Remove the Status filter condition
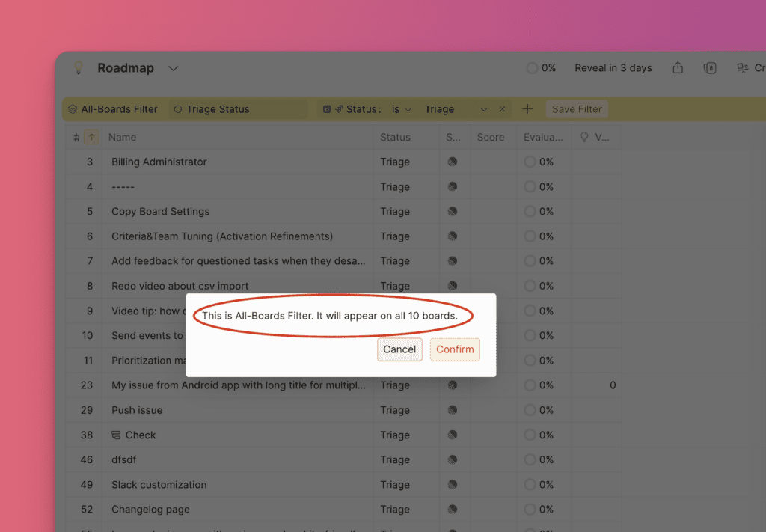The image size is (766, 532). click(x=502, y=109)
